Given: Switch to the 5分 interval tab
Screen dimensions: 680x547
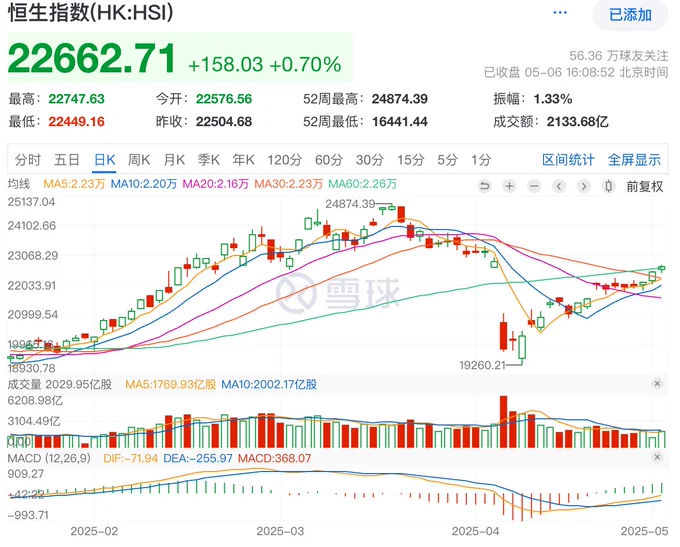Looking at the screenshot, I should pyautogui.click(x=448, y=160).
